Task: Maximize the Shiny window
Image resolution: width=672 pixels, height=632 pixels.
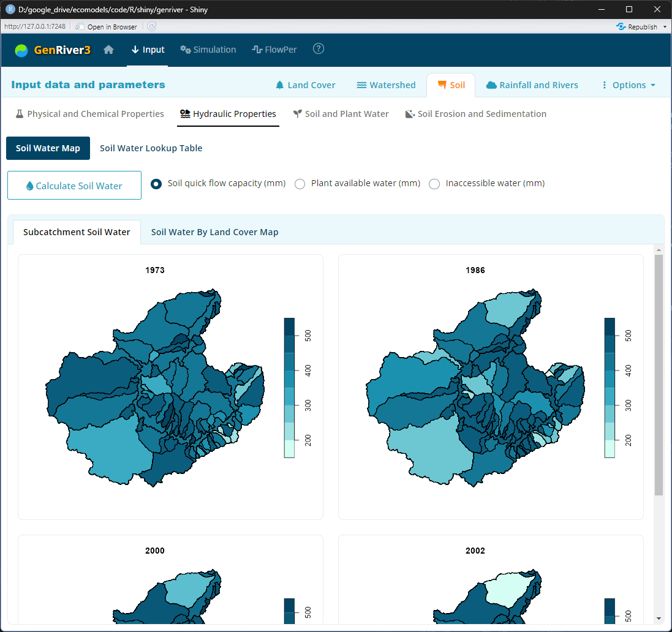Action: (629, 9)
